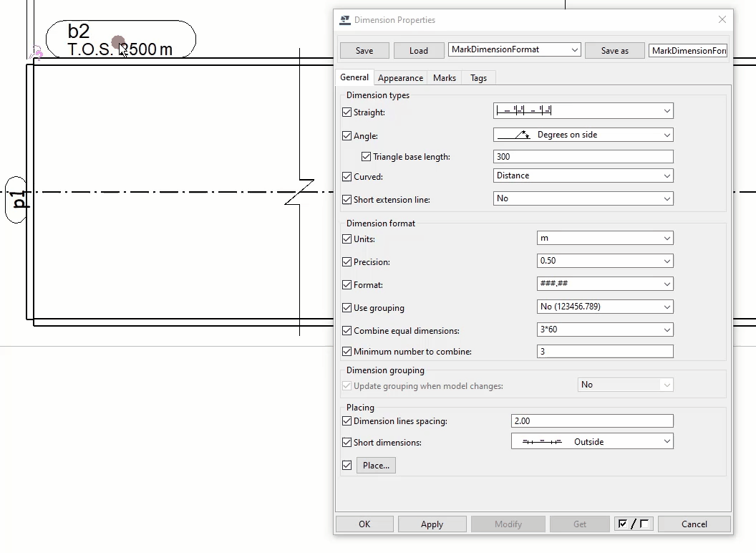
Task: Click the Place... button
Action: [x=375, y=465]
